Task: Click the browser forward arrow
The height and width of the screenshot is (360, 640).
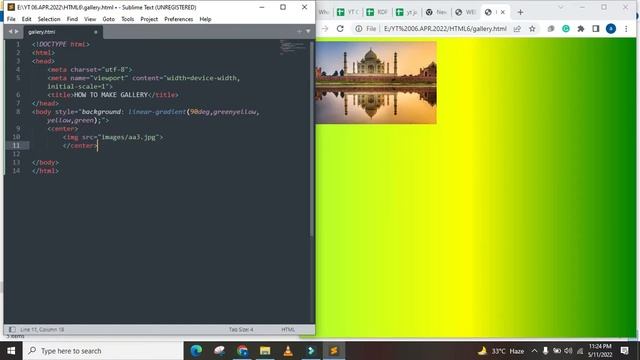Action: coord(325,29)
